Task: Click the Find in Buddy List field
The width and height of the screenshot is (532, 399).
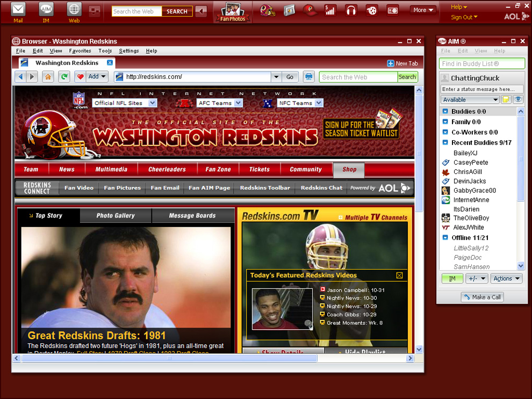Action: (x=482, y=64)
